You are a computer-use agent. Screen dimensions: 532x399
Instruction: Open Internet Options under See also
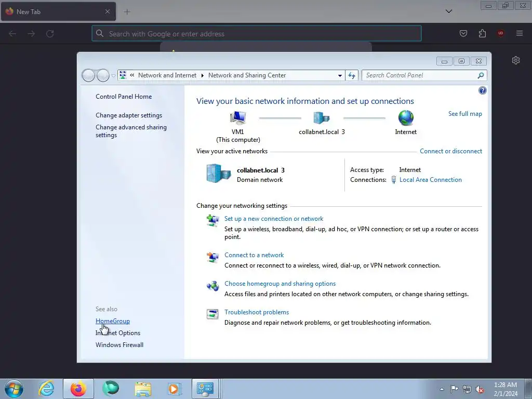pos(118,333)
